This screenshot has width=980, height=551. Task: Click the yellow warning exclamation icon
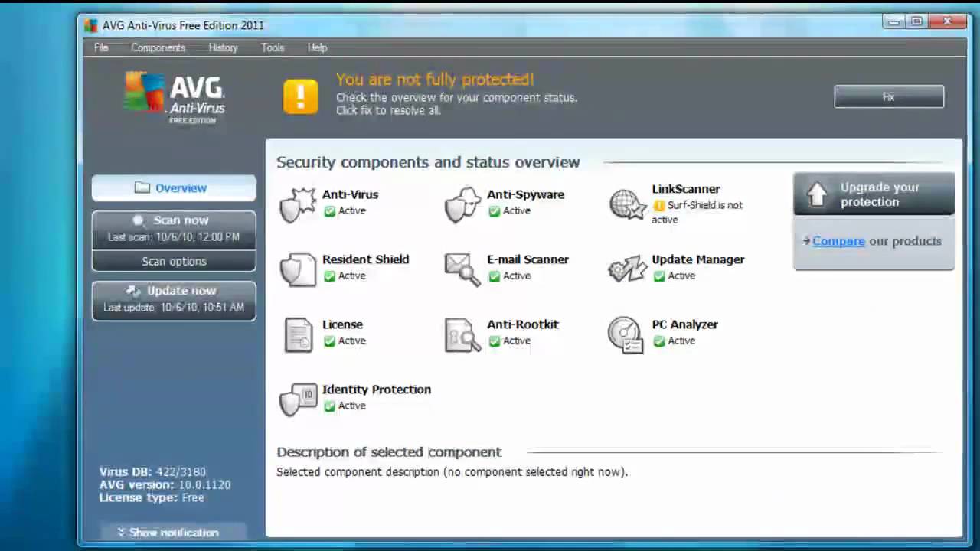(x=300, y=96)
